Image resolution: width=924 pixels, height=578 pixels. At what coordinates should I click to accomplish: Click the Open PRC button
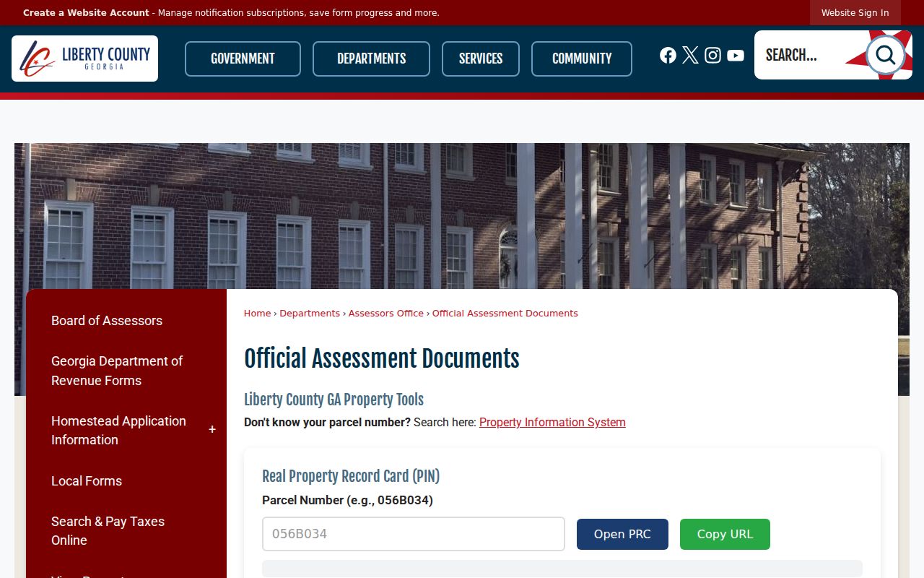coord(622,534)
